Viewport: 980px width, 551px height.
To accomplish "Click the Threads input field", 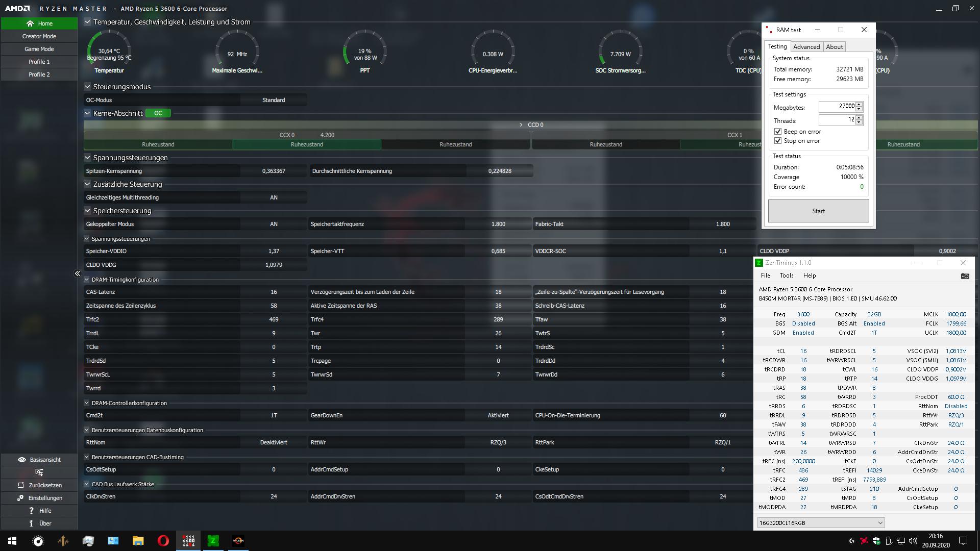I will click(837, 120).
